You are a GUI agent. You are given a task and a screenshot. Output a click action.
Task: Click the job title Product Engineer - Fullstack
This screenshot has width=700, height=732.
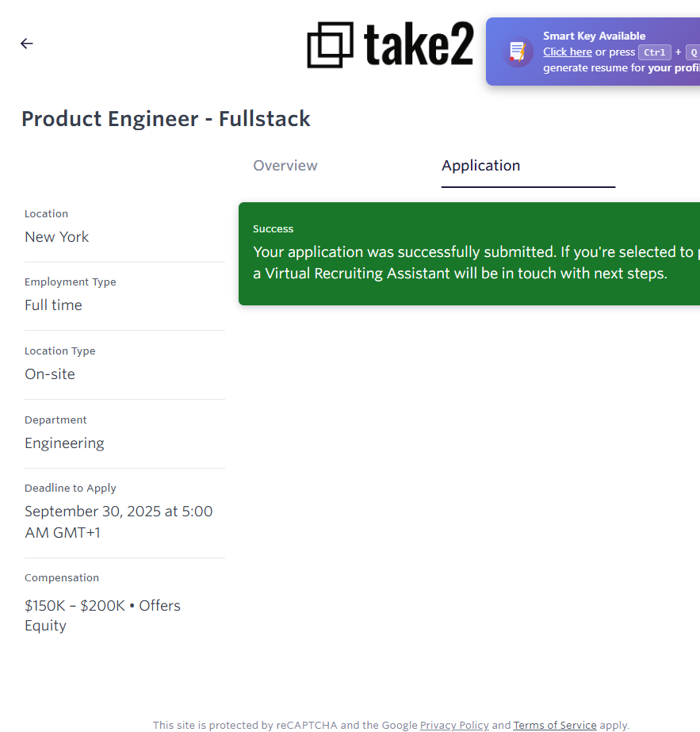click(166, 119)
